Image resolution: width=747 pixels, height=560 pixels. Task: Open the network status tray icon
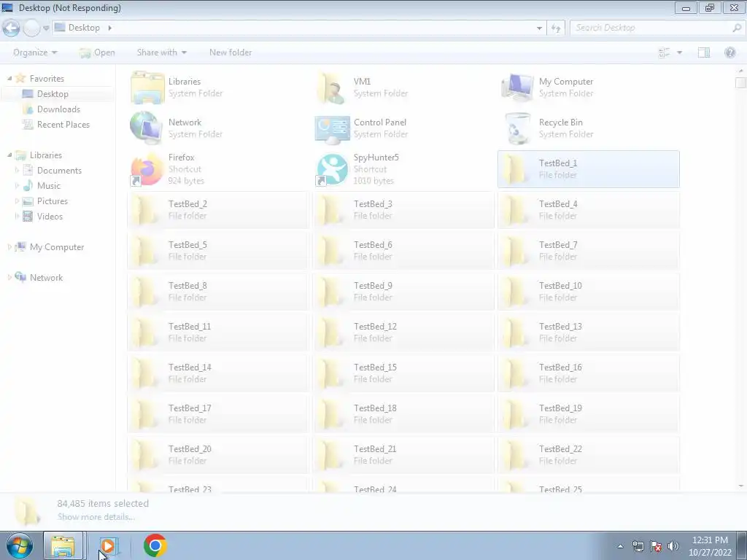pyautogui.click(x=638, y=546)
